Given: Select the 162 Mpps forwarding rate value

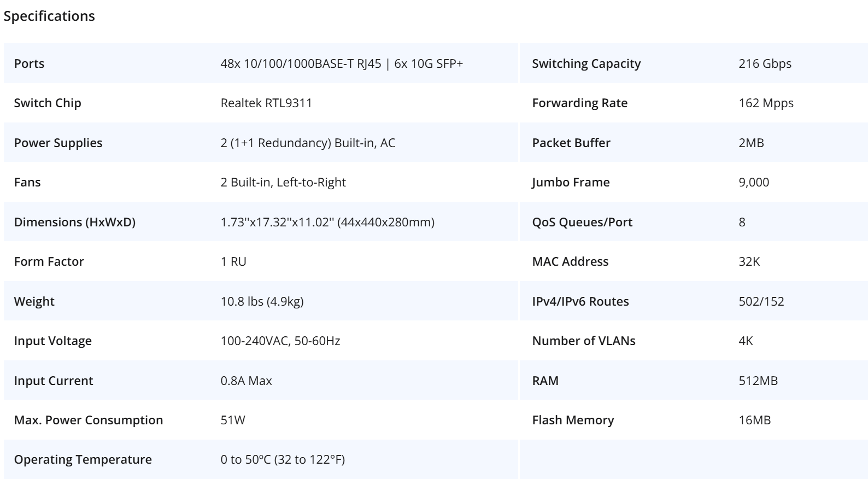Looking at the screenshot, I should click(x=766, y=103).
